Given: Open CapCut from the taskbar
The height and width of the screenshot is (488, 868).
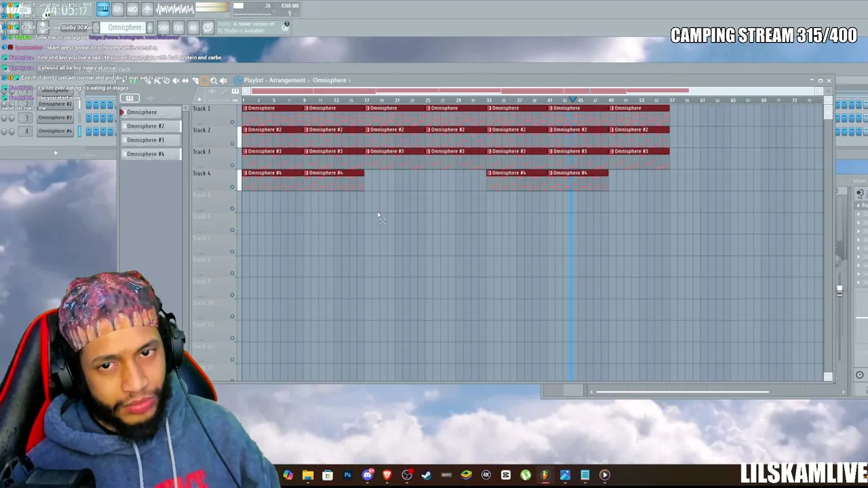Looking at the screenshot, I should click(506, 475).
